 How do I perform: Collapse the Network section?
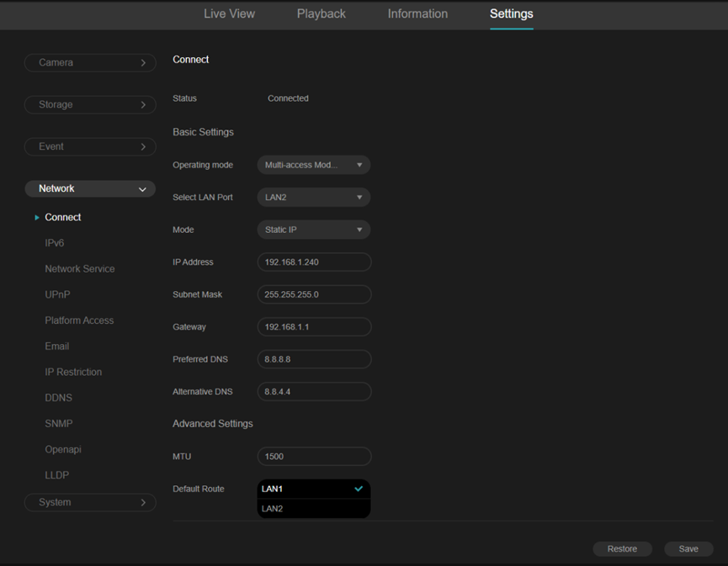(x=90, y=189)
